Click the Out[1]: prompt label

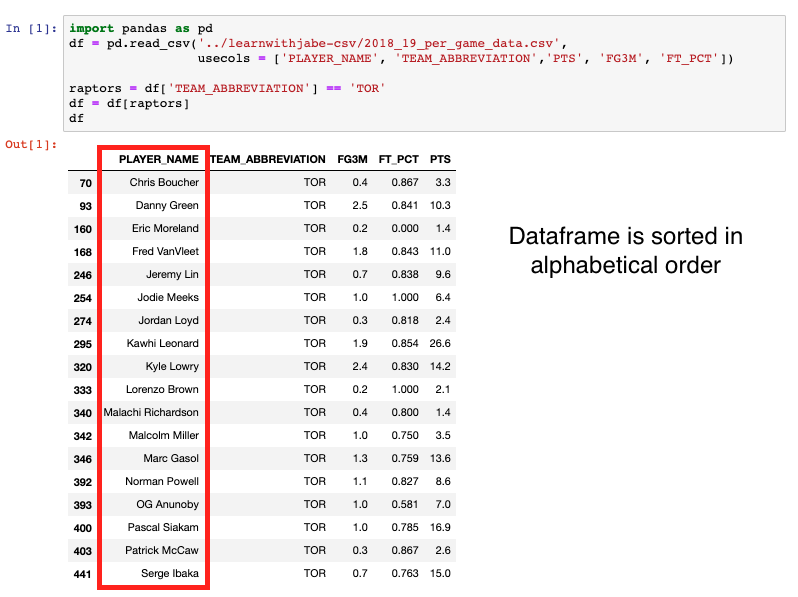tap(31, 145)
